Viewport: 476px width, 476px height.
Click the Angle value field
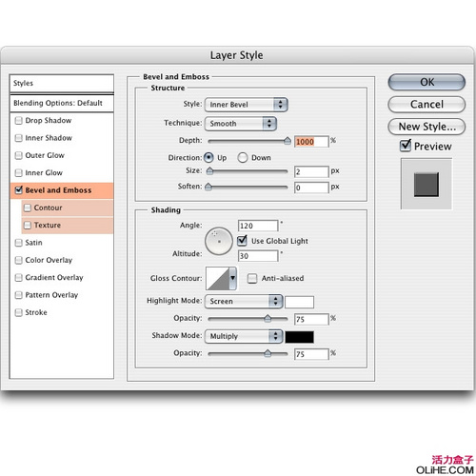(258, 226)
